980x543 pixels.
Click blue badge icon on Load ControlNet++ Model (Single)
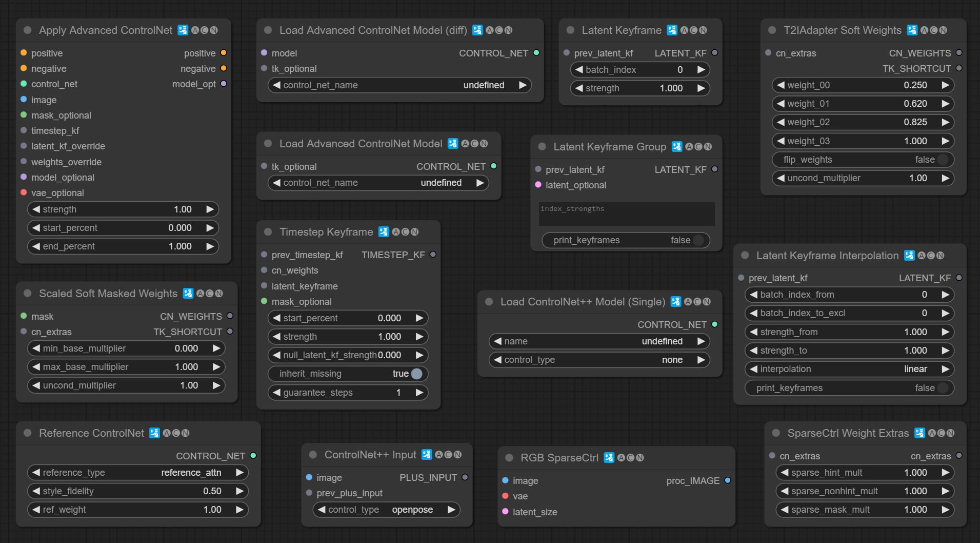pos(676,302)
